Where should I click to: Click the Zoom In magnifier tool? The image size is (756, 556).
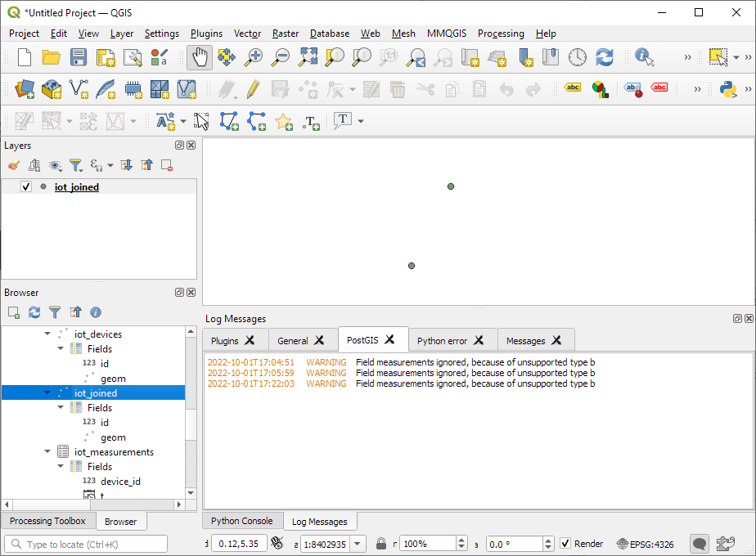click(x=254, y=57)
